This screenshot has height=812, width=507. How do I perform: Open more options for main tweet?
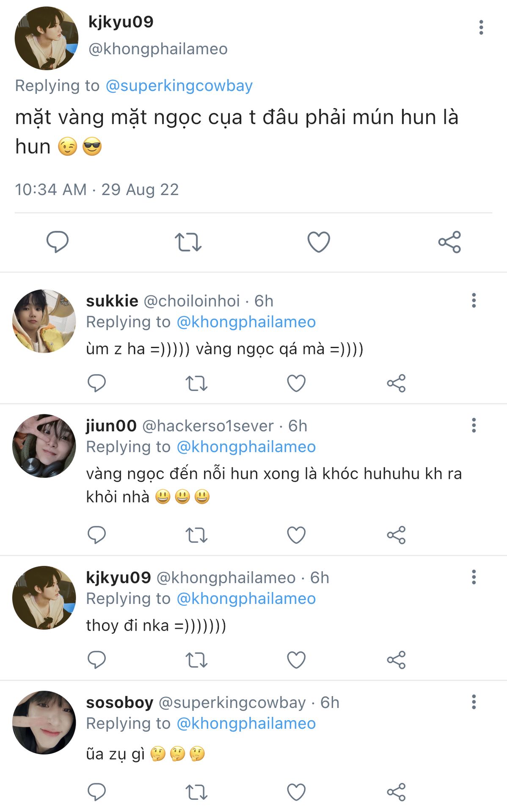coord(481,27)
